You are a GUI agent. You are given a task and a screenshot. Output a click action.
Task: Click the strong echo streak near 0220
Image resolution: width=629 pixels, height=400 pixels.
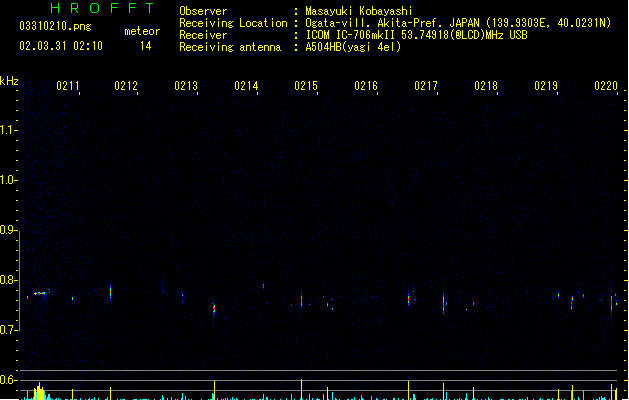(611, 303)
